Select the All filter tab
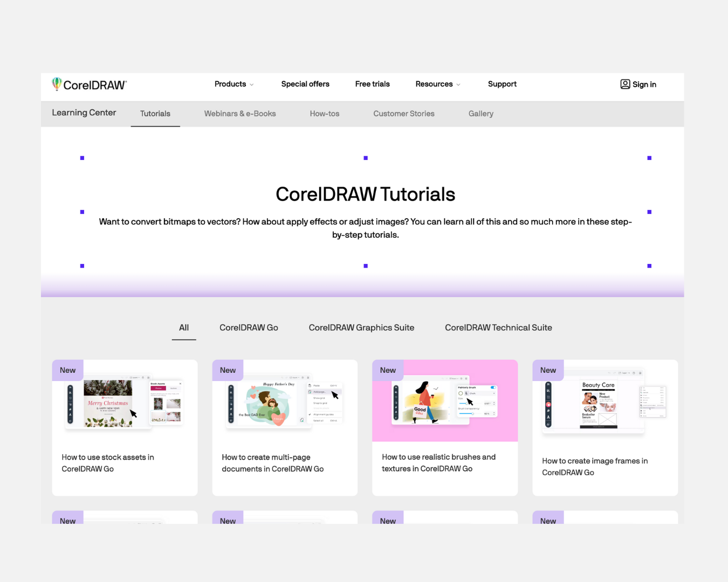The image size is (728, 582). [x=184, y=328]
